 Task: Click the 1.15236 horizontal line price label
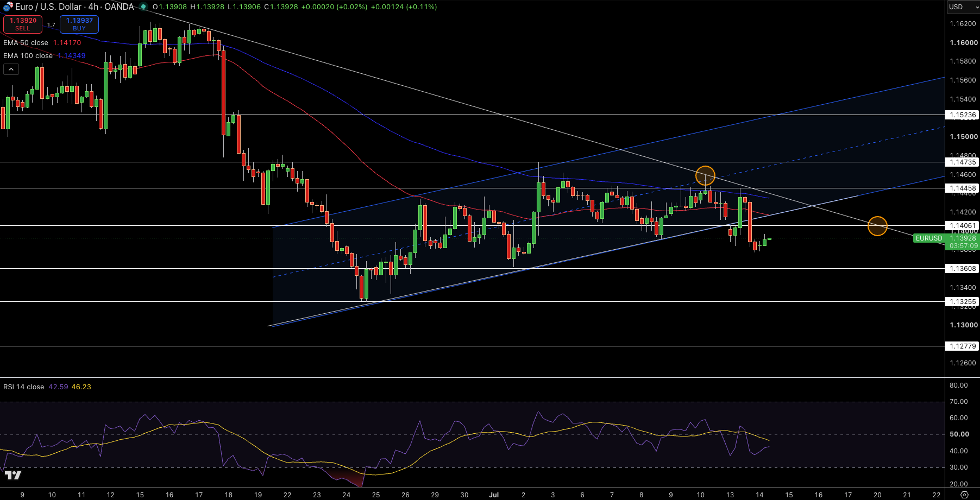point(963,115)
